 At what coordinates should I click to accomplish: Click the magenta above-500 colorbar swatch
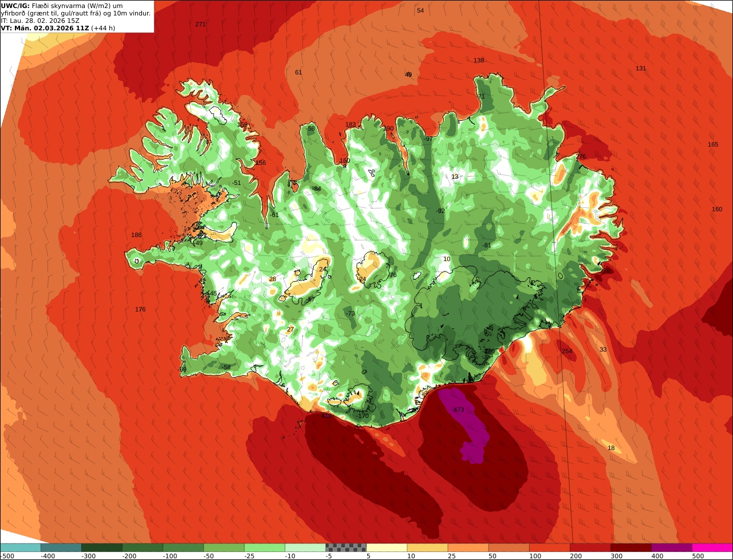click(712, 547)
